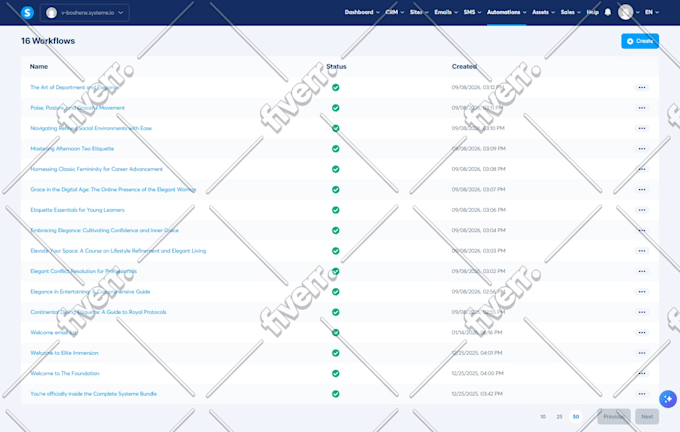Open options for Elegance in Entertaining workflow
The image size is (680, 432).
point(642,291)
